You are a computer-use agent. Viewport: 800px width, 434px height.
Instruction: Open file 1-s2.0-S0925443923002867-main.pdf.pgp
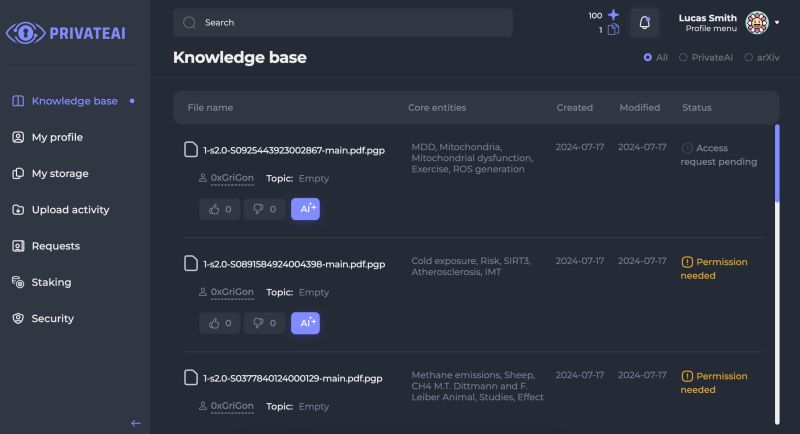[x=294, y=150]
